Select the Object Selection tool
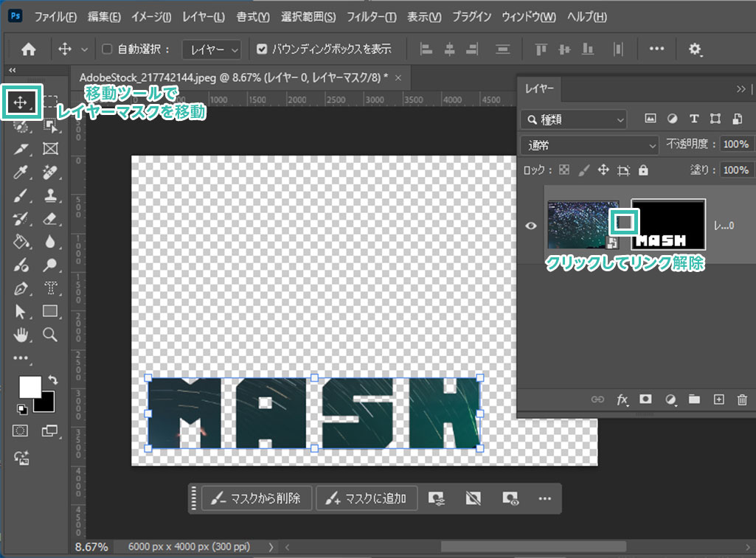 50,126
